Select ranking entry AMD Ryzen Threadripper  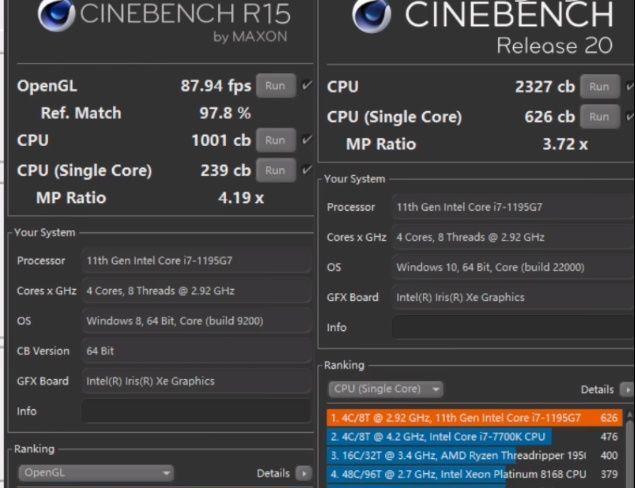point(475,456)
